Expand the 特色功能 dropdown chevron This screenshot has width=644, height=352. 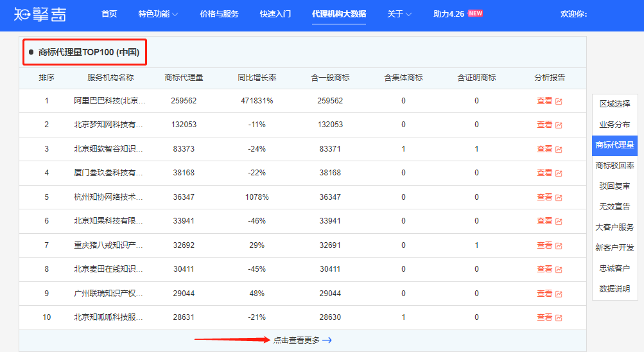pyautogui.click(x=175, y=14)
